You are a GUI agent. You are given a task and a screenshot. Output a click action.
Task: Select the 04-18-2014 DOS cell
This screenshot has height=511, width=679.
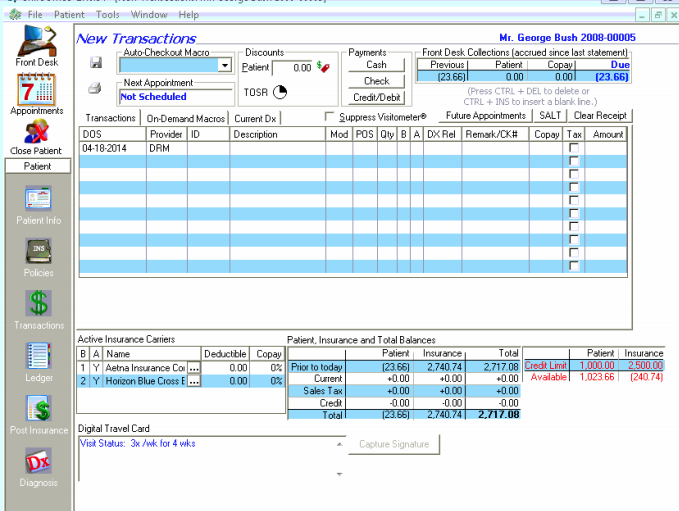[x=113, y=148]
